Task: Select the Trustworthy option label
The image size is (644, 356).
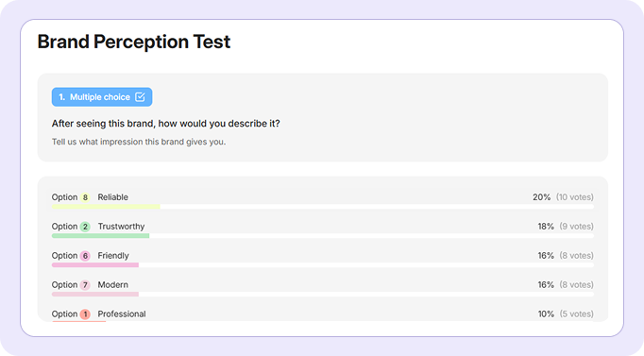Action: point(121,227)
